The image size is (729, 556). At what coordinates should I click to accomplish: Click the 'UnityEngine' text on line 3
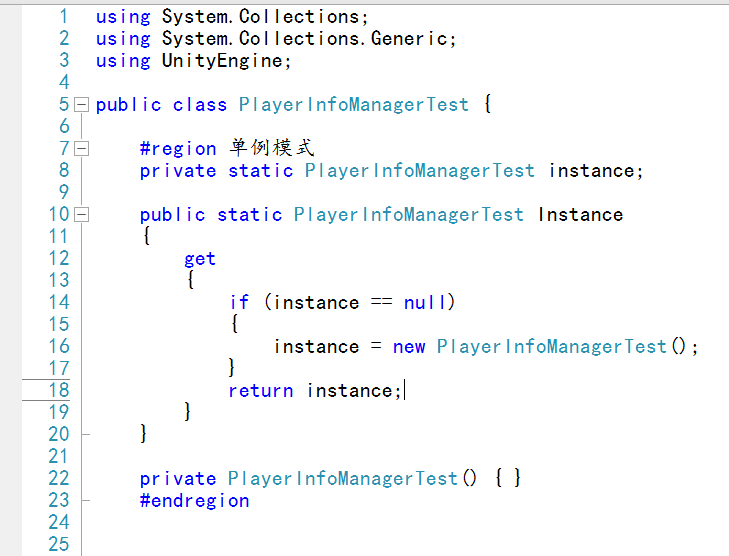(222, 61)
